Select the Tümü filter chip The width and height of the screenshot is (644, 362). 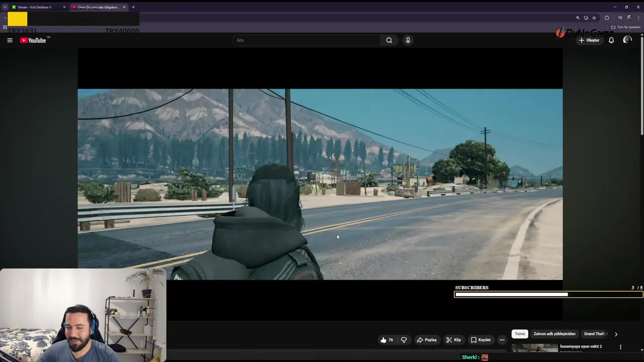coord(520,334)
